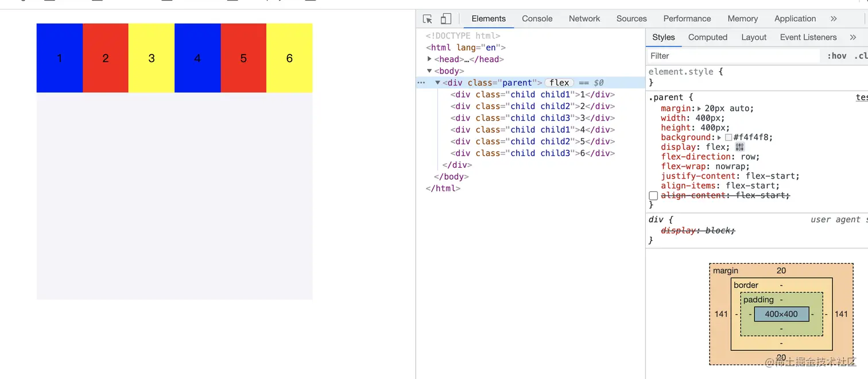Screen dimensions: 868x379
Task: Click the border region label in box model
Action: (x=746, y=285)
